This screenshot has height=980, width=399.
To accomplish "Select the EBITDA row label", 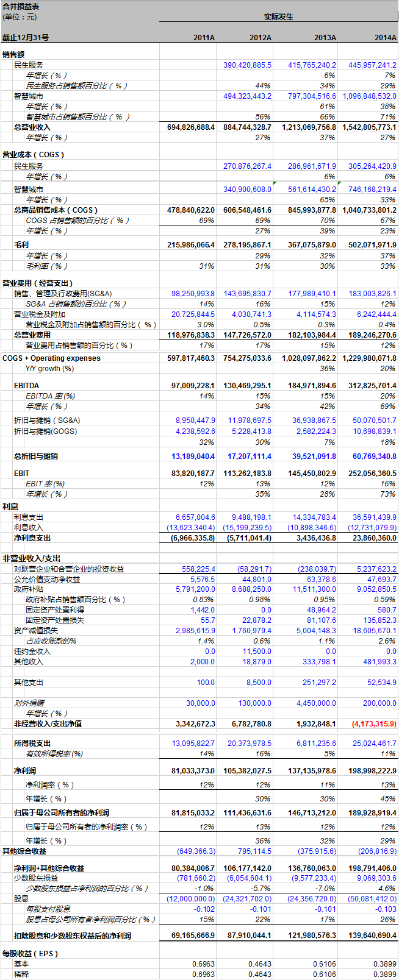I will [x=26, y=386].
